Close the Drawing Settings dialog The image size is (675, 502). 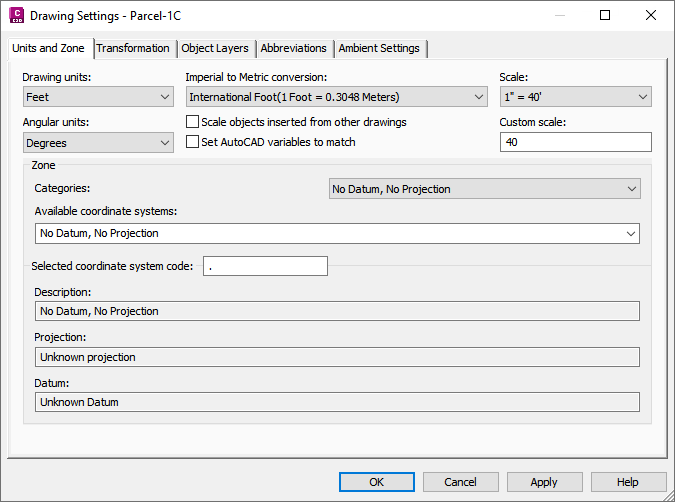(651, 16)
